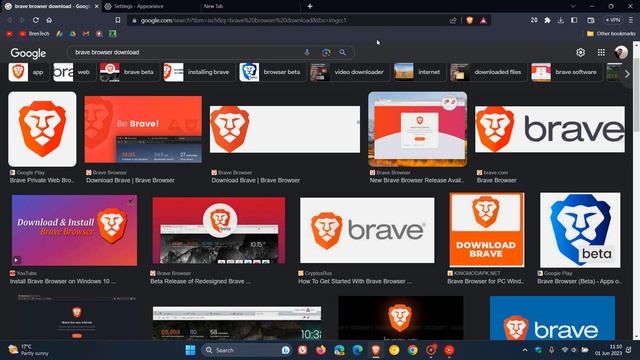Open the Google Play Brave lion logo image
Viewport: 640px width, 360px height.
42,129
